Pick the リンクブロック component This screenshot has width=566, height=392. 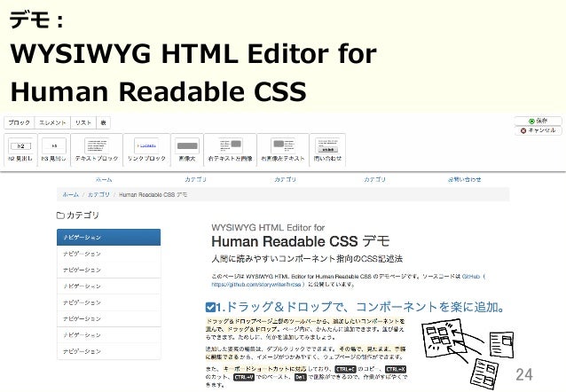(146, 150)
